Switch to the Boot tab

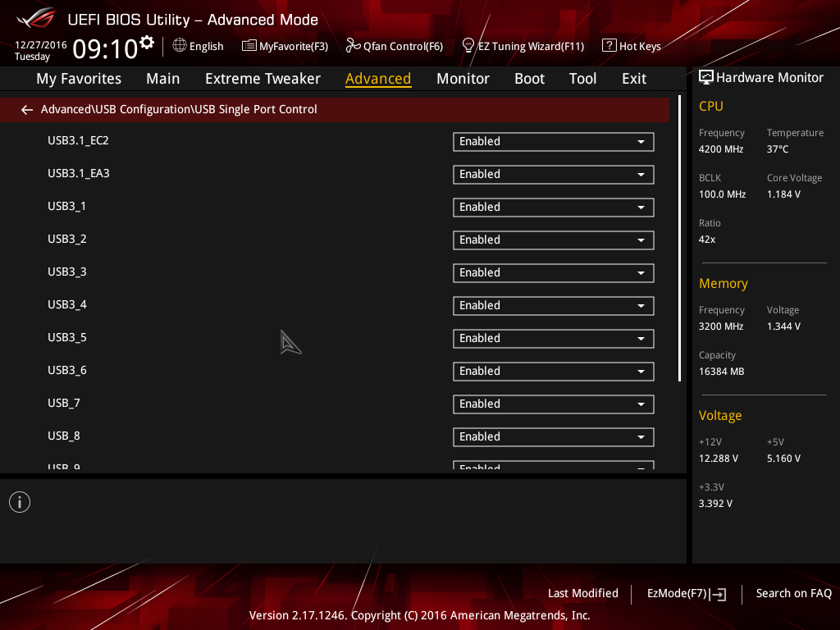click(x=529, y=79)
